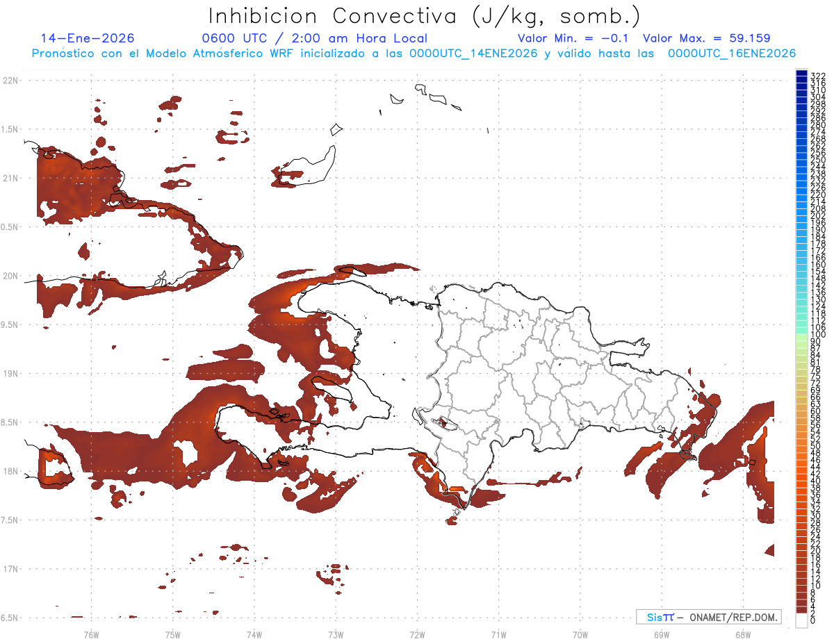
Task: Click the "21N" latitude label
Action: (11, 178)
